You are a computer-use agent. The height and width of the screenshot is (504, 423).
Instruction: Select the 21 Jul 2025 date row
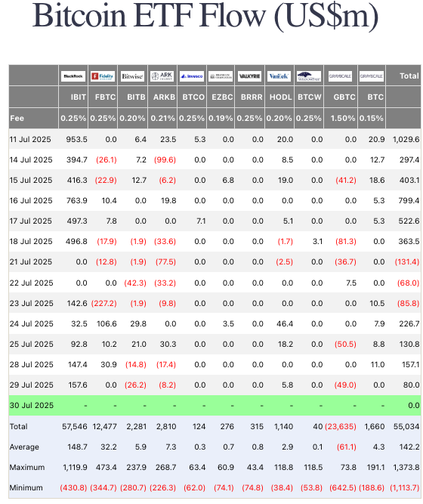215,261
